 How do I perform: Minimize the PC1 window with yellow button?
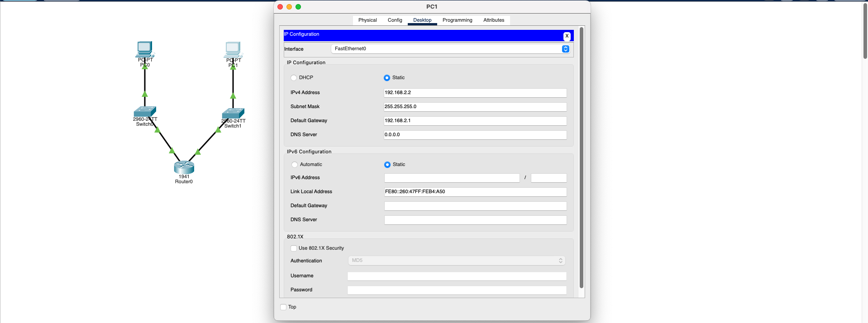(x=289, y=7)
